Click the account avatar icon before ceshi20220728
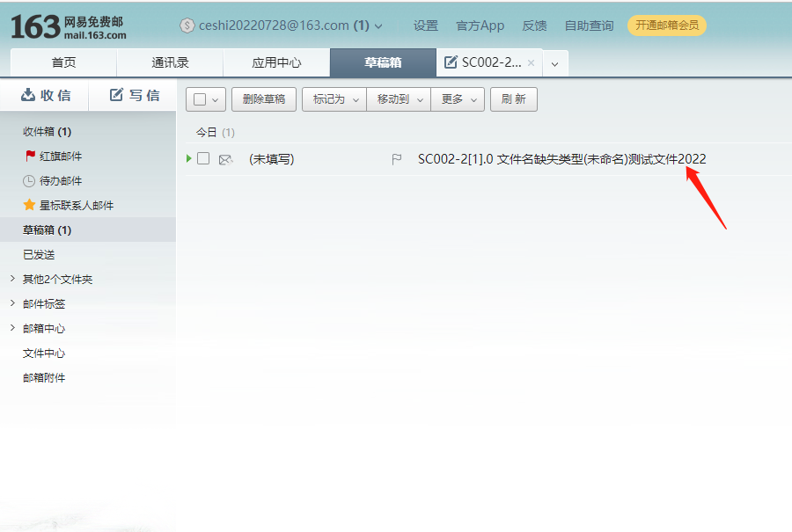The width and height of the screenshot is (792, 532). [x=186, y=26]
